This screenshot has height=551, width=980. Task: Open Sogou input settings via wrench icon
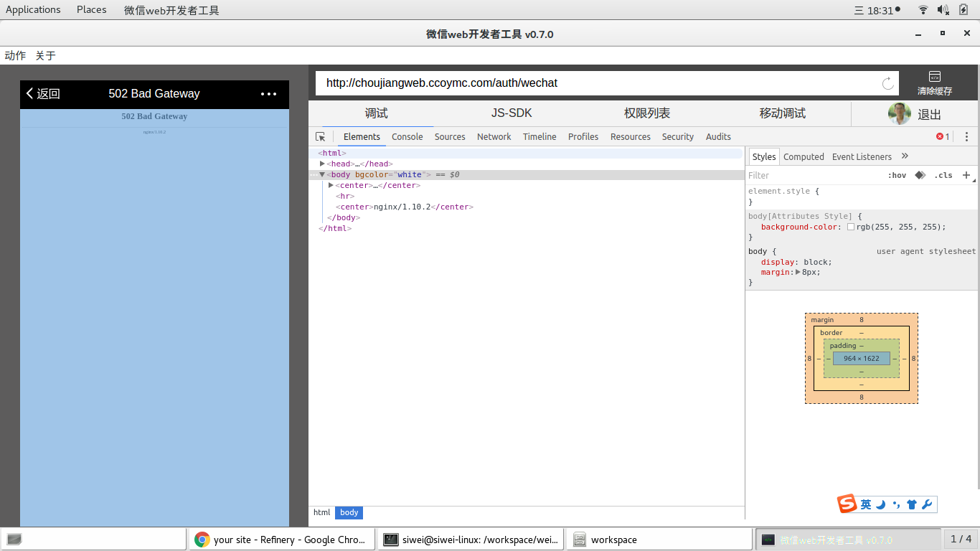tap(928, 504)
